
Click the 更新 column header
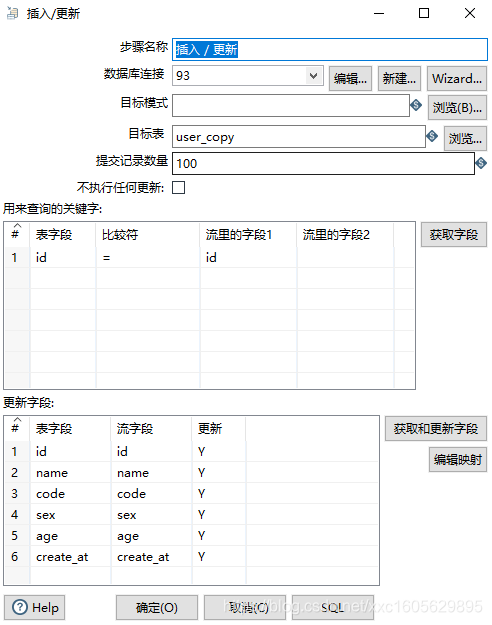219,428
